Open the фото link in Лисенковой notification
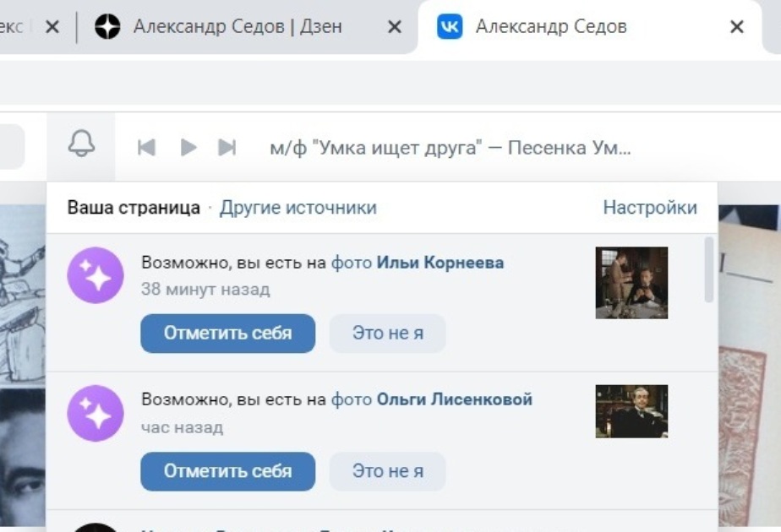The image size is (781, 532). (351, 399)
